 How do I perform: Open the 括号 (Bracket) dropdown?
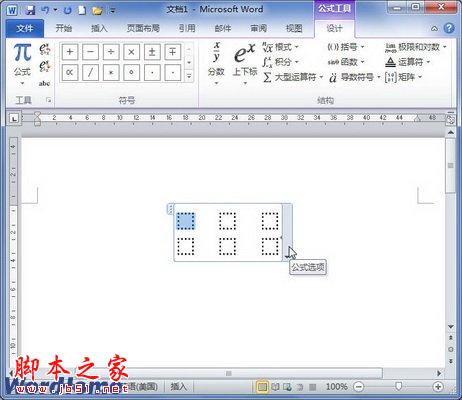pos(346,47)
